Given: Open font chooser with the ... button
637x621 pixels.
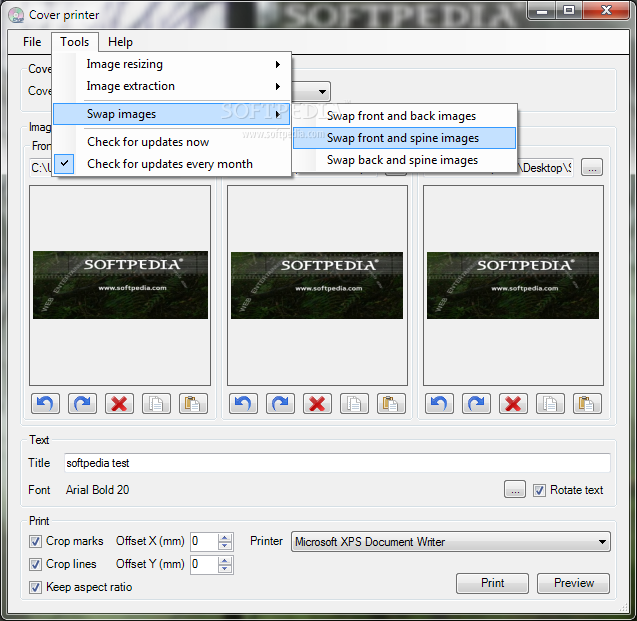Looking at the screenshot, I should [515, 489].
